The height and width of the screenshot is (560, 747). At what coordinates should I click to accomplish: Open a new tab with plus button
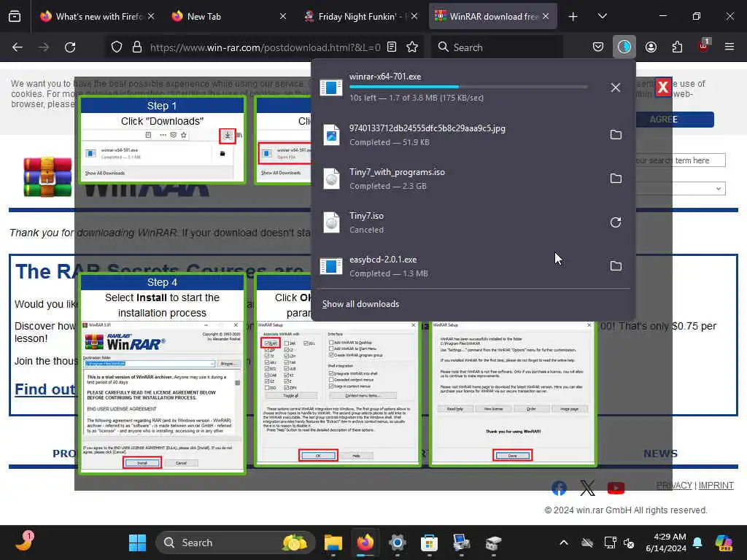[x=573, y=16]
